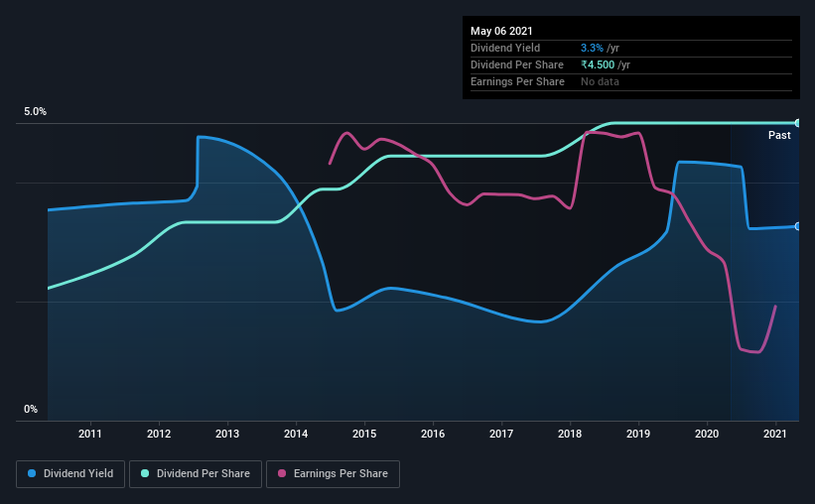Click the 2012 x-axis label
The image size is (815, 504).
159,434
